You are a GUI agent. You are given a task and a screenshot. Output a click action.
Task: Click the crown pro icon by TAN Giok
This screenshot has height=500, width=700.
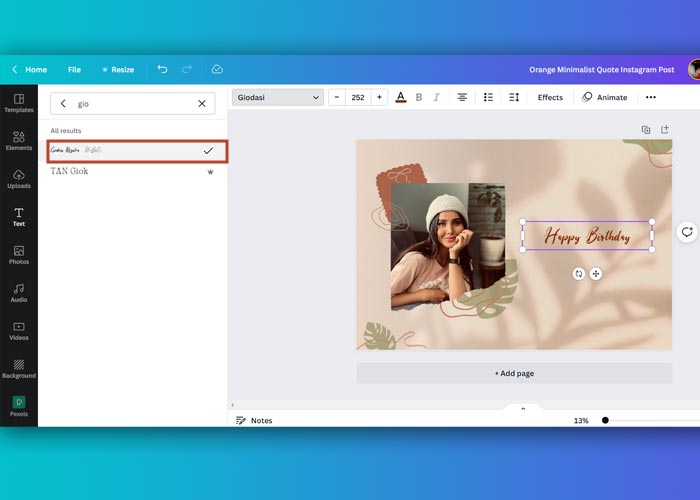210,172
